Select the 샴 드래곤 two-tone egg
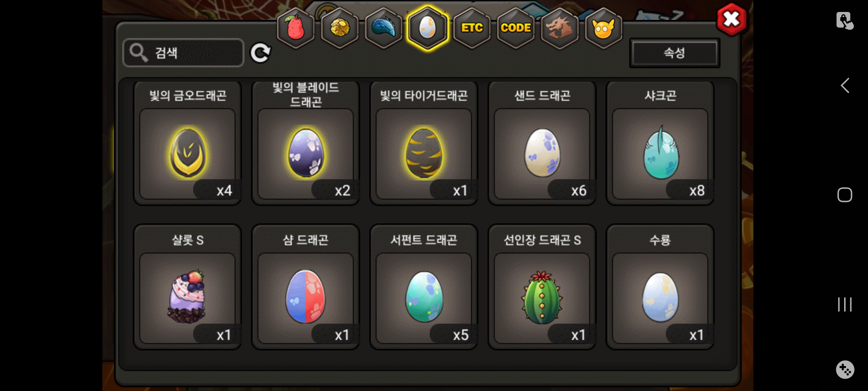 306,287
